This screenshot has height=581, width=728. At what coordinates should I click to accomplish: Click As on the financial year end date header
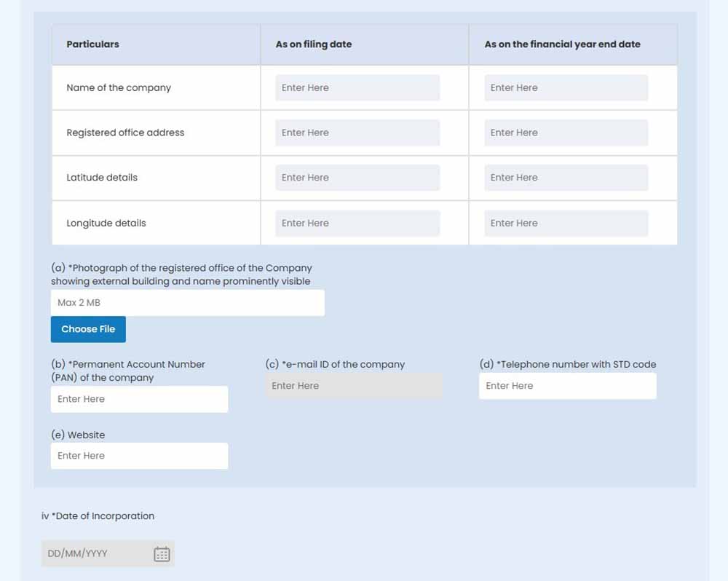coord(562,44)
